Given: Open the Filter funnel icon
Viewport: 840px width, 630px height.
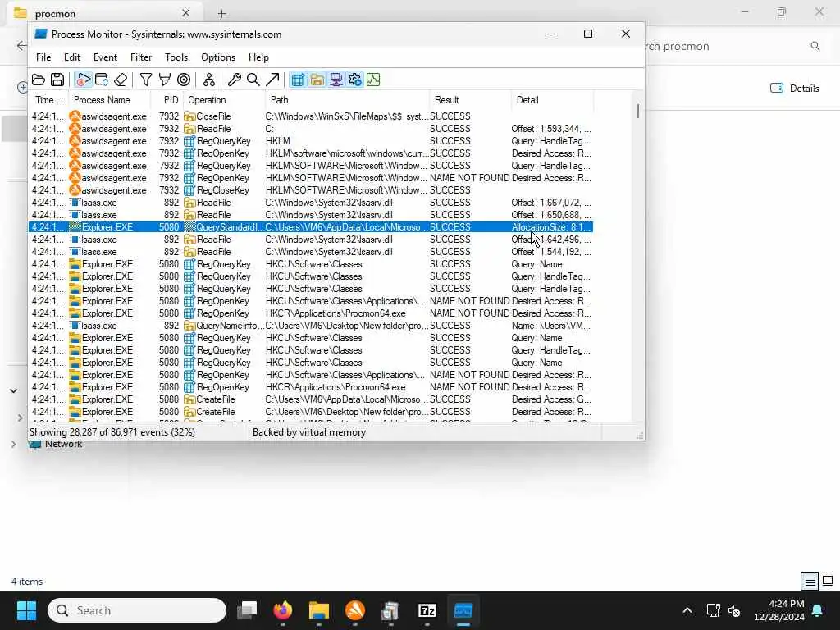Looking at the screenshot, I should 146,80.
